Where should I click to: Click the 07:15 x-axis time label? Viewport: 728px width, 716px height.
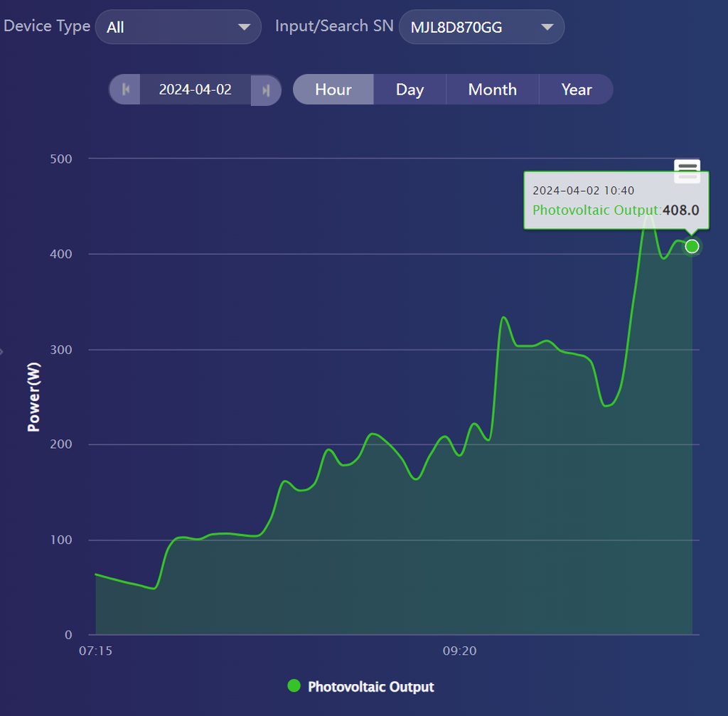96,651
